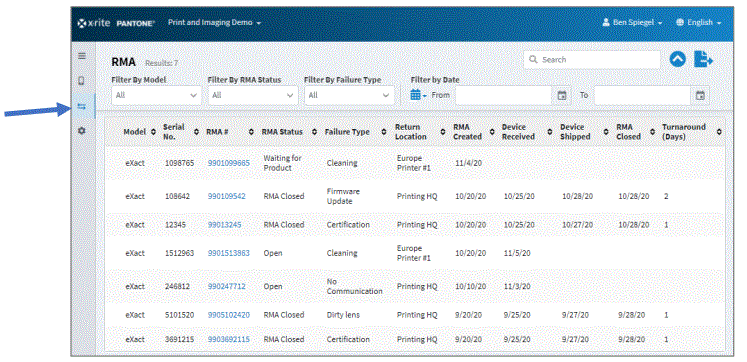Viewport: 747px width, 362px height.
Task: Click the RMA page heading
Action: [x=123, y=62]
